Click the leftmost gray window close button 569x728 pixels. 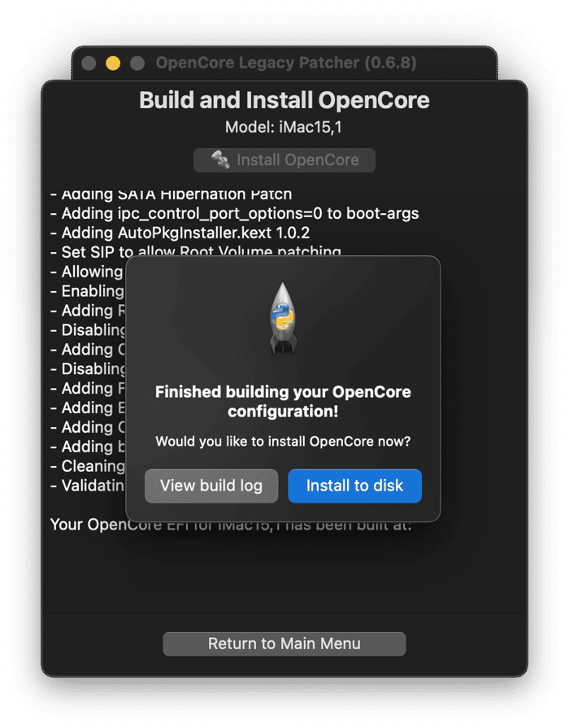pyautogui.click(x=89, y=63)
